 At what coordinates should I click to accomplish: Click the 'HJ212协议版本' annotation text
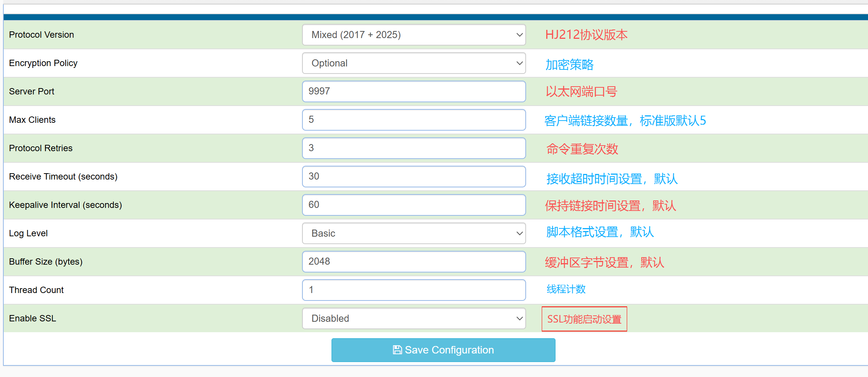pyautogui.click(x=586, y=35)
